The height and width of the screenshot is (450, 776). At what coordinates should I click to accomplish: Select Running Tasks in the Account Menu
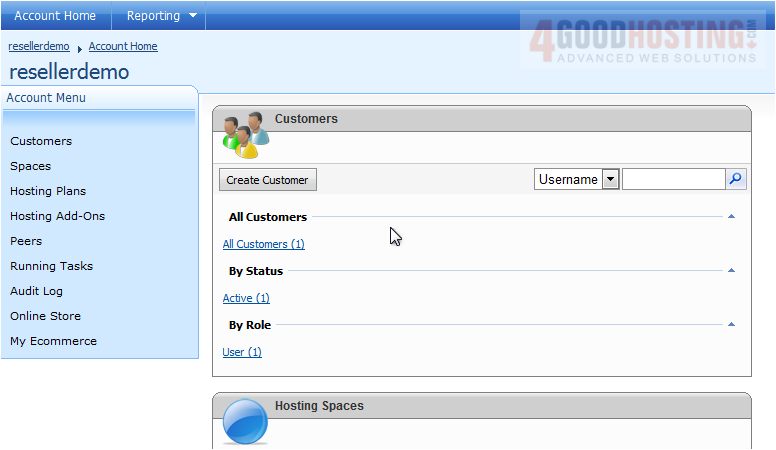pyautogui.click(x=51, y=266)
